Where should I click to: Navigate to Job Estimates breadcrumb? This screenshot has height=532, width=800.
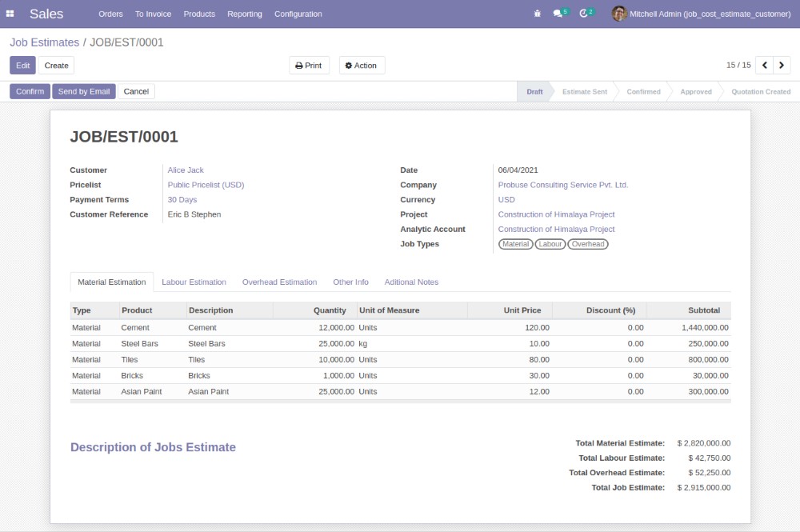(44, 42)
